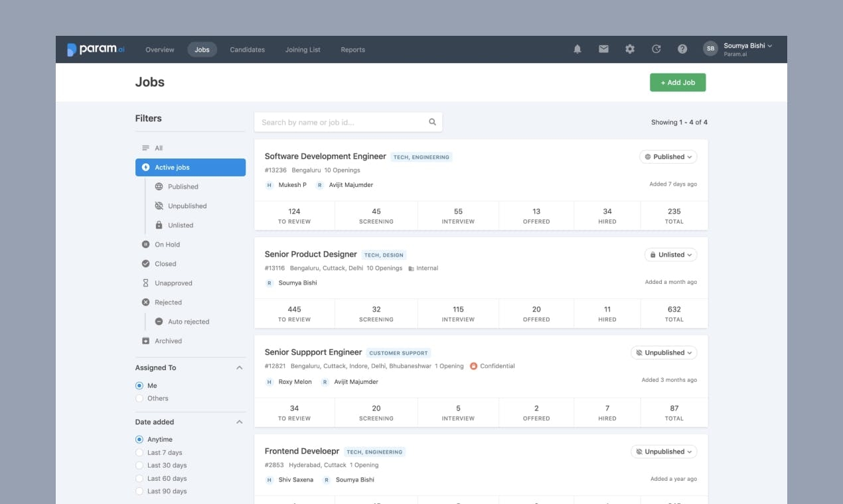
Task: Select the Last 7 days radio button
Action: point(139,453)
